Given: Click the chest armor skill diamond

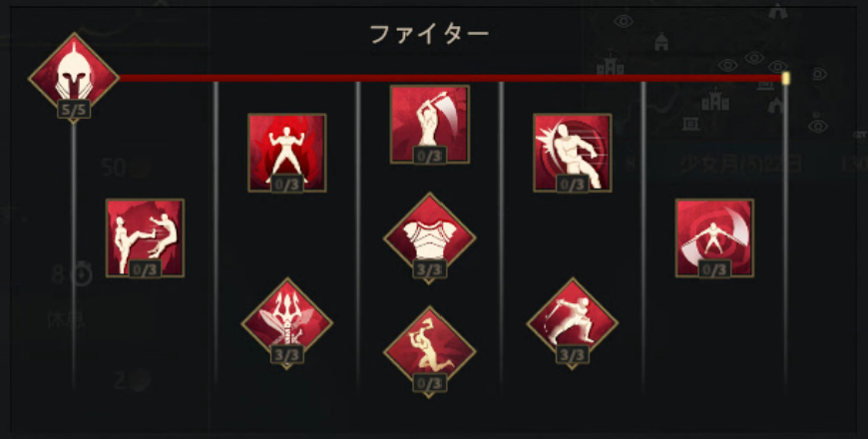Looking at the screenshot, I should 430,238.
